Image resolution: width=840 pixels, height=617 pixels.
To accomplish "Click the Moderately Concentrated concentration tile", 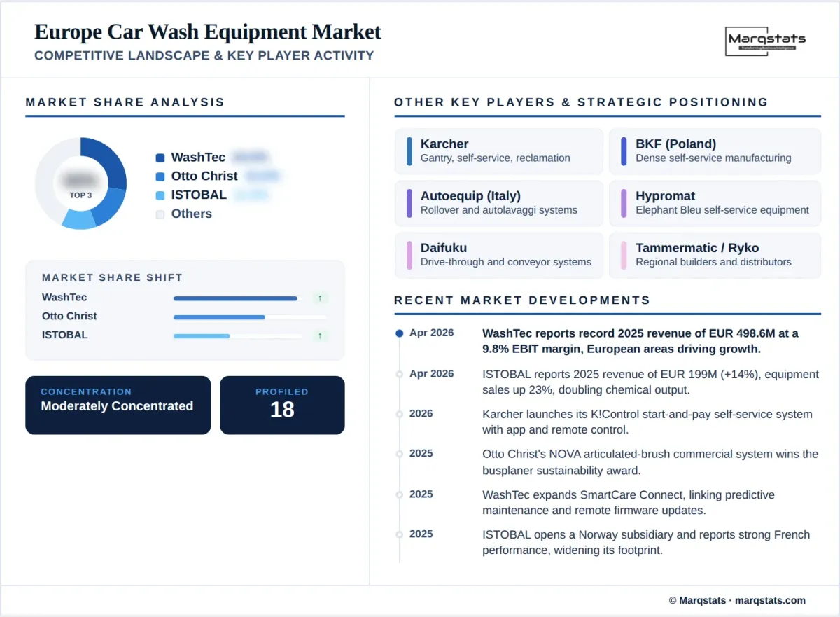I will click(x=118, y=405).
